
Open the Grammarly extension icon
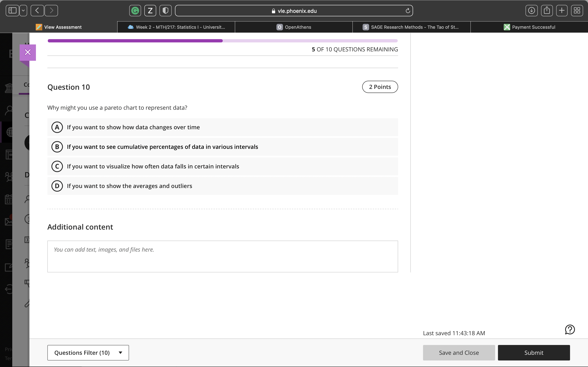(x=135, y=10)
